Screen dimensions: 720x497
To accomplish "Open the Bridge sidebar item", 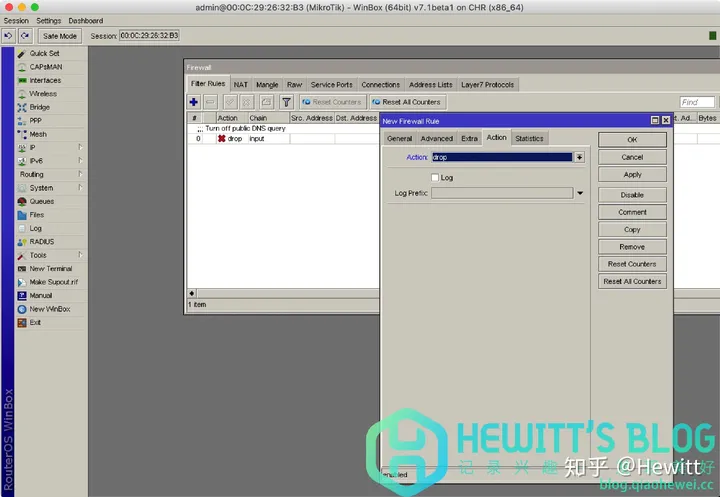I will [39, 107].
